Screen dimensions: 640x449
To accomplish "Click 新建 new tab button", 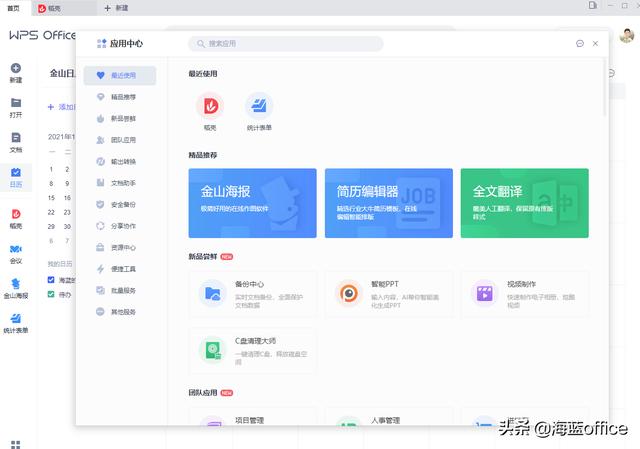I will 116,7.
